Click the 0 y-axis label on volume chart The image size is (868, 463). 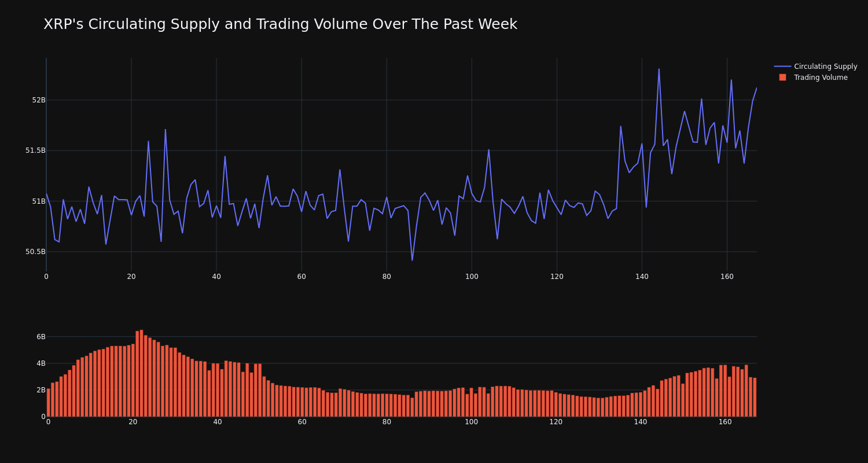pos(43,417)
